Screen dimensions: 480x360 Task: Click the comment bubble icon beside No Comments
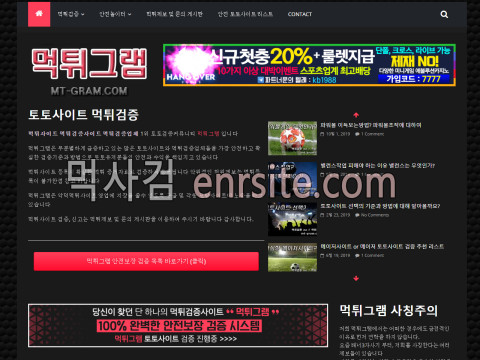point(357,215)
